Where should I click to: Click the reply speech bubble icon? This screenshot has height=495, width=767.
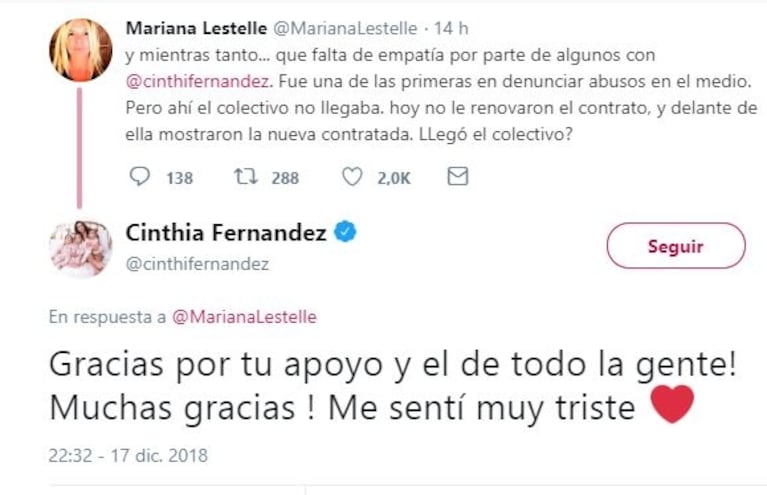coord(140,177)
